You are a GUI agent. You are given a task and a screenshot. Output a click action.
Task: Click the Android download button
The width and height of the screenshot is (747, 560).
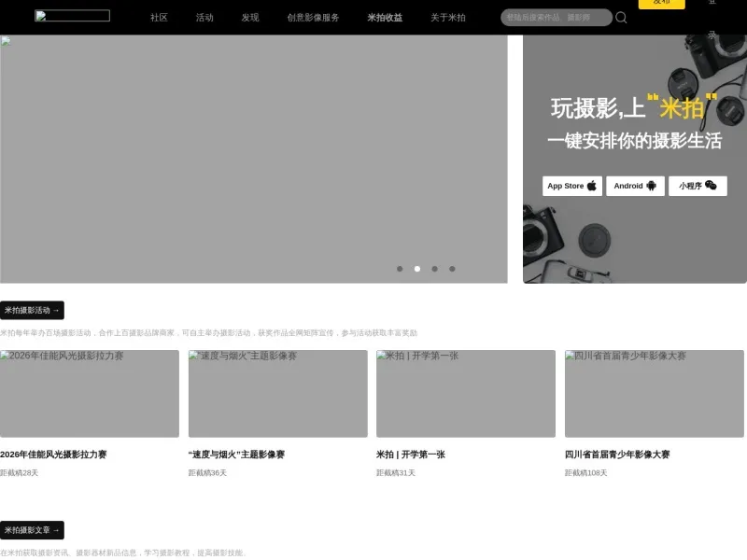[x=635, y=186]
